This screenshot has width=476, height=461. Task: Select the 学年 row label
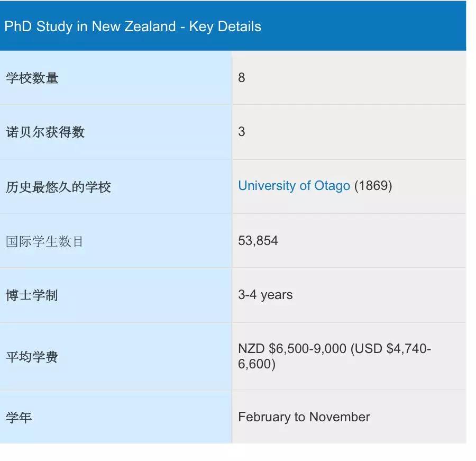(x=19, y=417)
